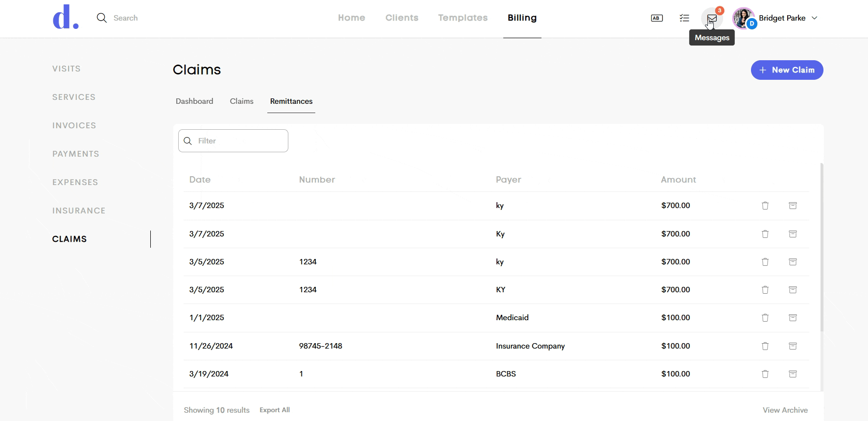Click the 1/1/2025 date cell
The height and width of the screenshot is (421, 868).
coord(207,318)
